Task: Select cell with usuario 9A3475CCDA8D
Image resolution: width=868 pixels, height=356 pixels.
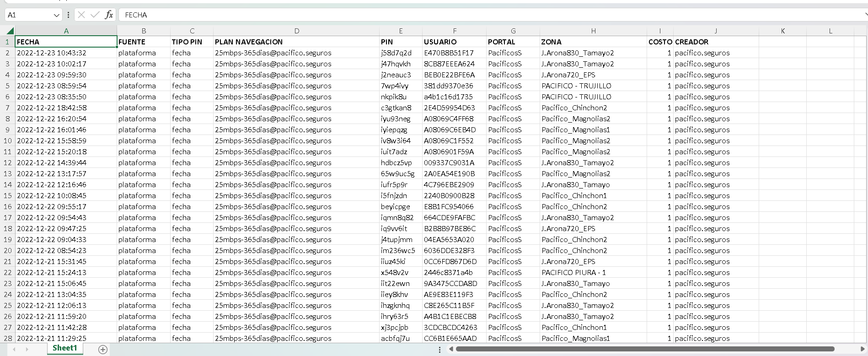Action: [454, 283]
